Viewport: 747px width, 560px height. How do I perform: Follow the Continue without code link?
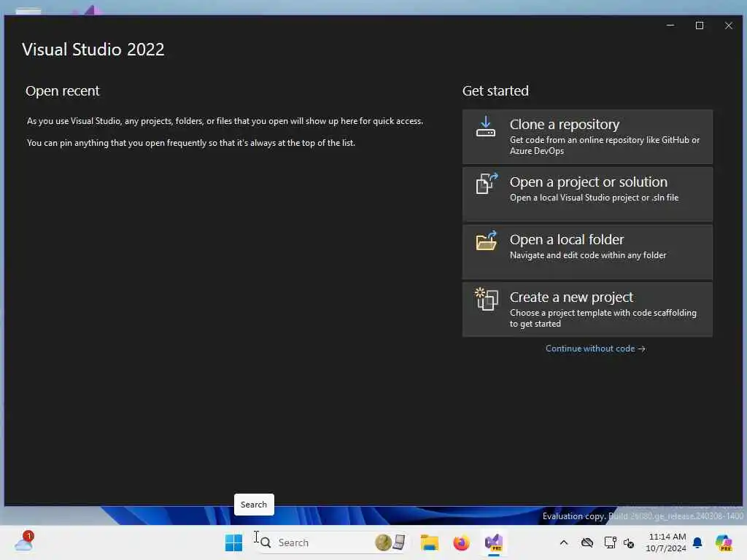point(595,349)
